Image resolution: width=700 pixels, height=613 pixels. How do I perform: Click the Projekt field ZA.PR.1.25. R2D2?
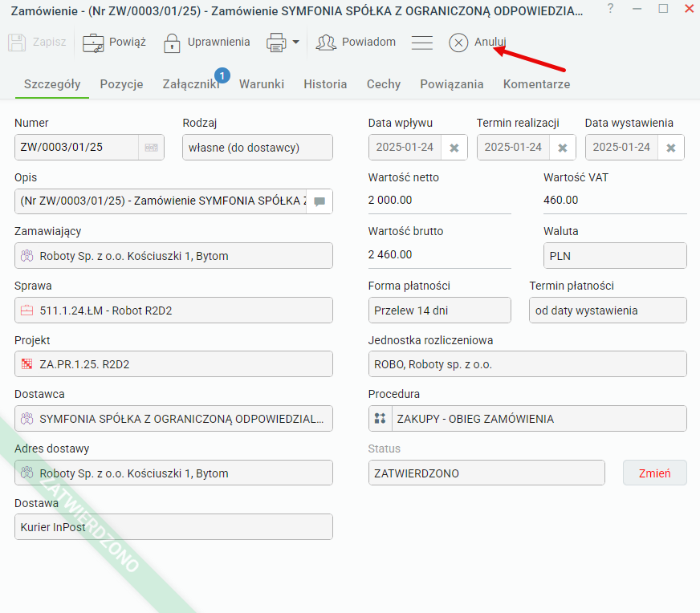[x=173, y=364]
